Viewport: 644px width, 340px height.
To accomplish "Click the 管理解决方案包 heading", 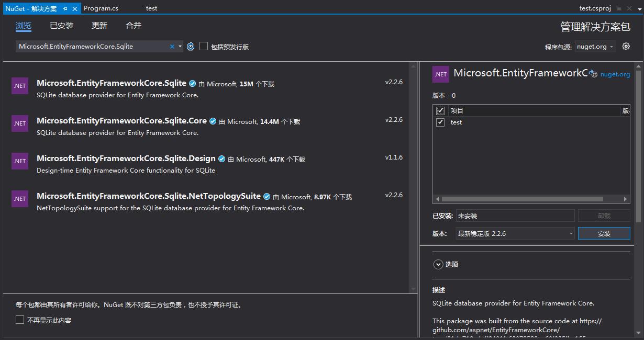I will [x=595, y=27].
